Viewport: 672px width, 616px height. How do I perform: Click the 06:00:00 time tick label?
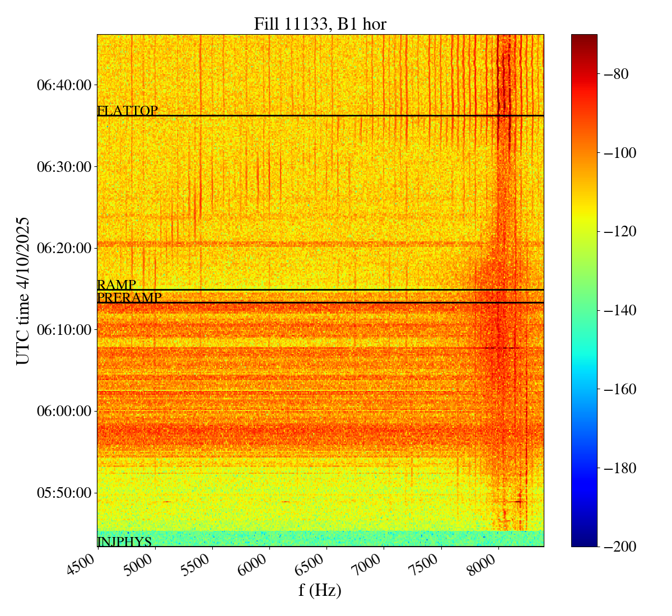[x=64, y=411]
